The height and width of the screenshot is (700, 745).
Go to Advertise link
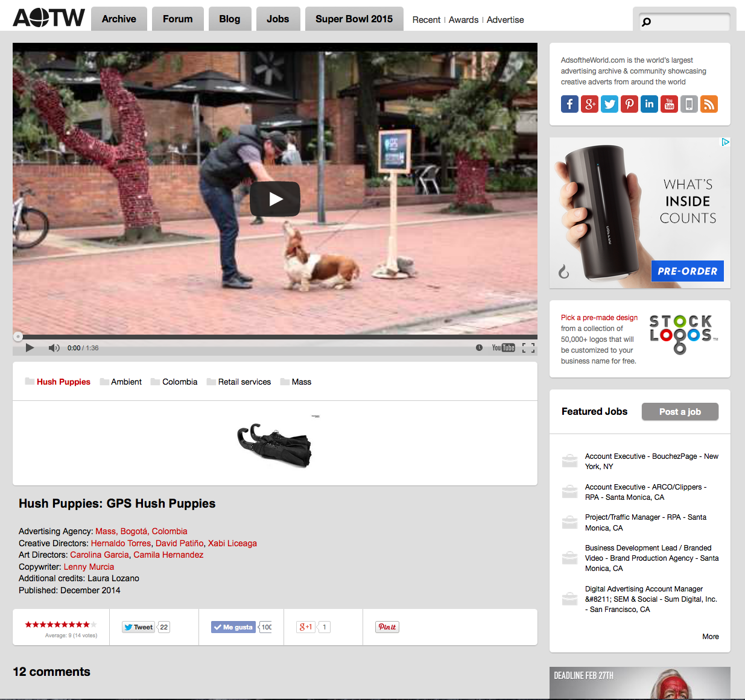click(506, 20)
